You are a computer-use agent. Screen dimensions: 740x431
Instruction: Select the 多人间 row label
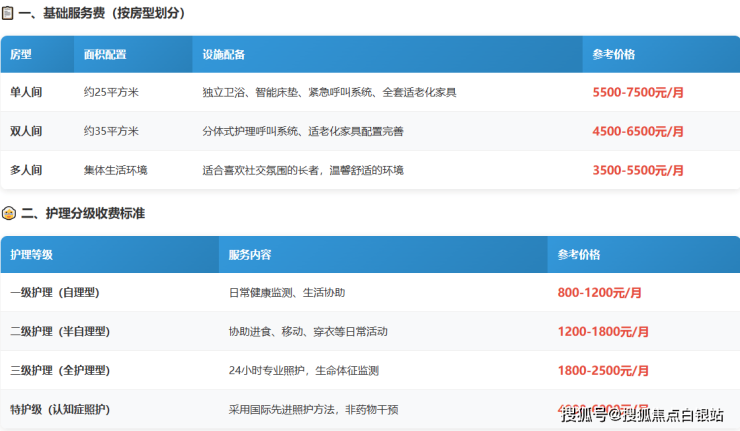click(26, 170)
